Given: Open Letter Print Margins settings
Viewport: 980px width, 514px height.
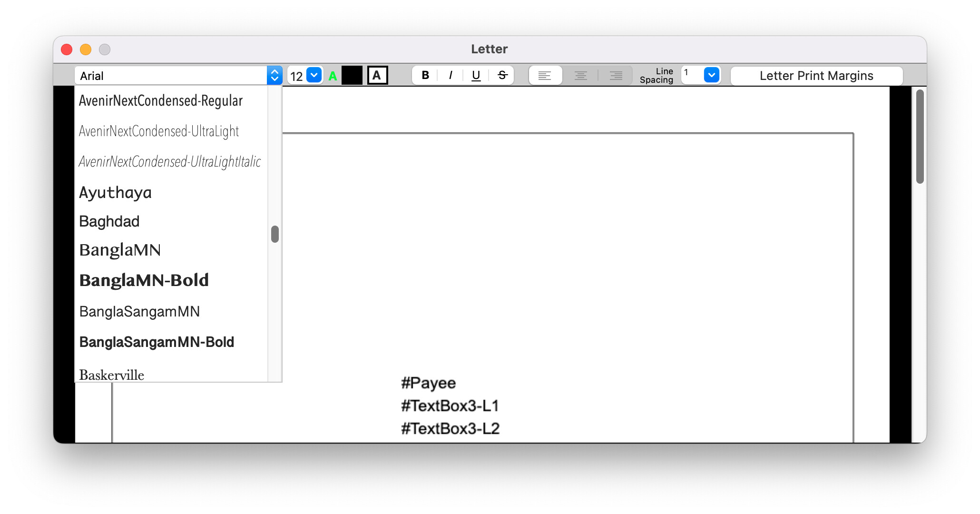Looking at the screenshot, I should point(816,75).
